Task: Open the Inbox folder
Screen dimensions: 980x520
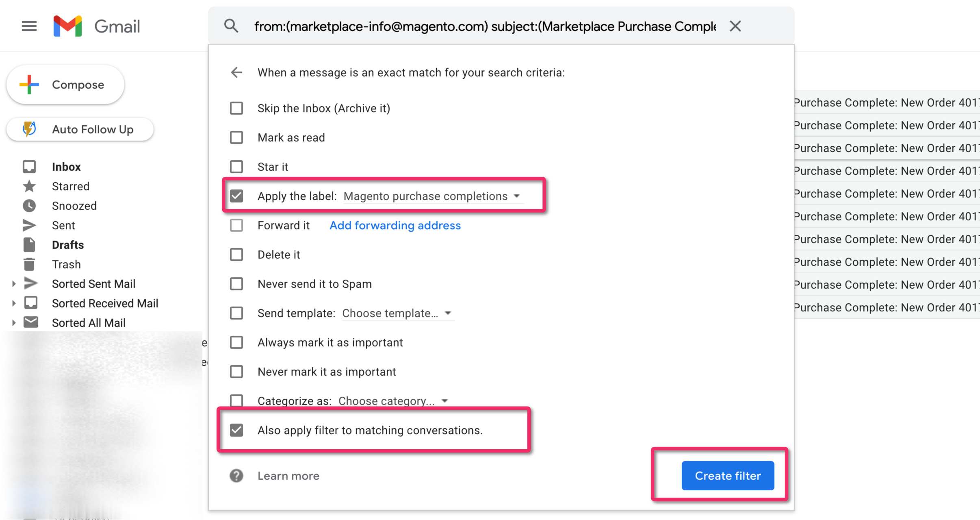Action: [x=66, y=167]
